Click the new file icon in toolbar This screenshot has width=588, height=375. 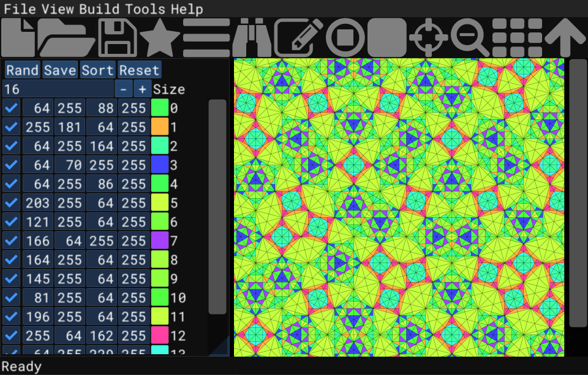(x=20, y=38)
